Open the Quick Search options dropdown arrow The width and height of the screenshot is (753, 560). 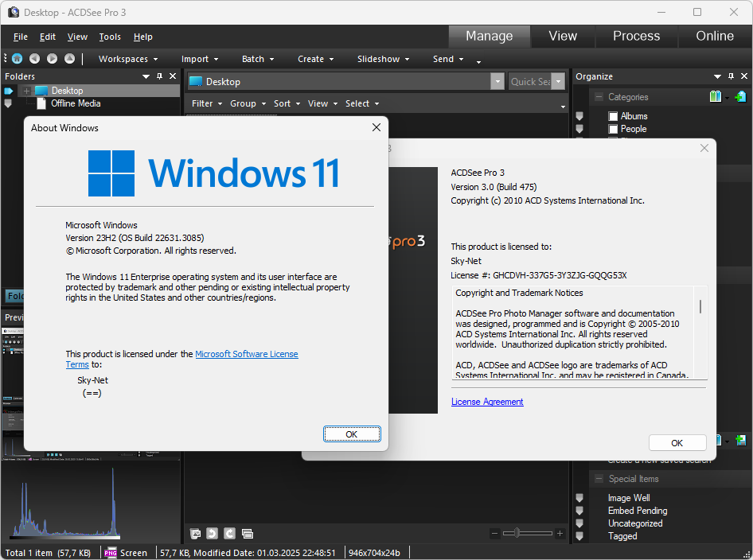click(558, 82)
